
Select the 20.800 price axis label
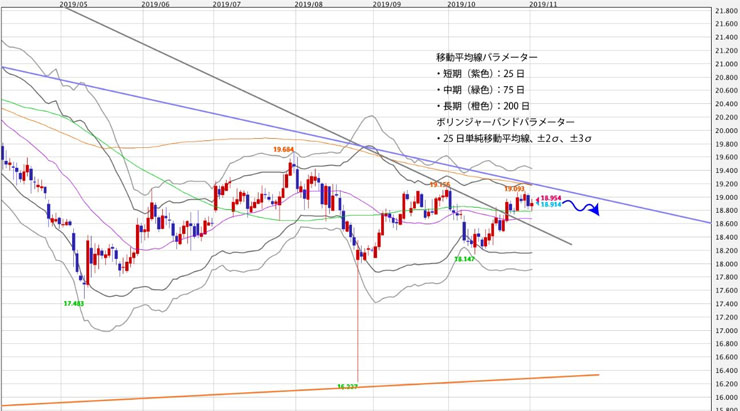click(x=726, y=77)
